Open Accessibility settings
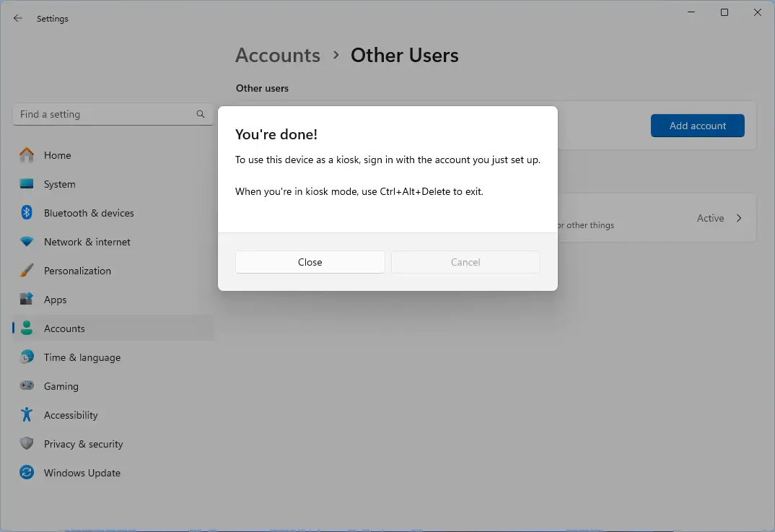This screenshot has width=775, height=532. [113, 415]
